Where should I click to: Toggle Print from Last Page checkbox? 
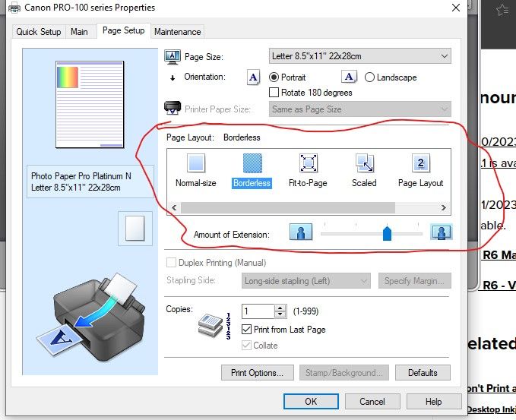[x=246, y=329]
